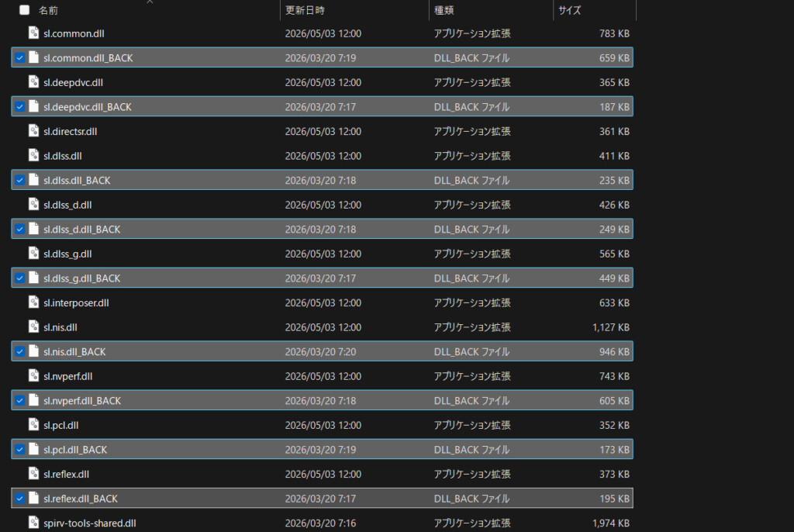Click the 1,974 KB size of spirv-tools-shared.dll

611,523
